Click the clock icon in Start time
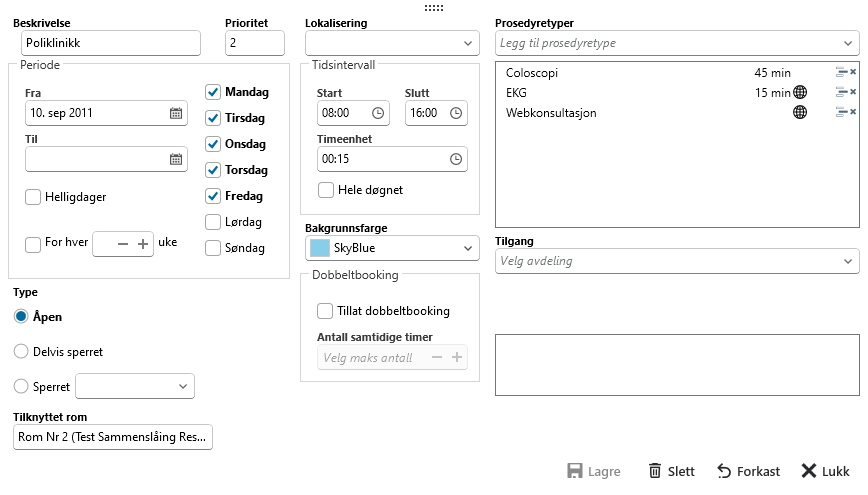This screenshot has width=868, height=495. pyautogui.click(x=378, y=113)
